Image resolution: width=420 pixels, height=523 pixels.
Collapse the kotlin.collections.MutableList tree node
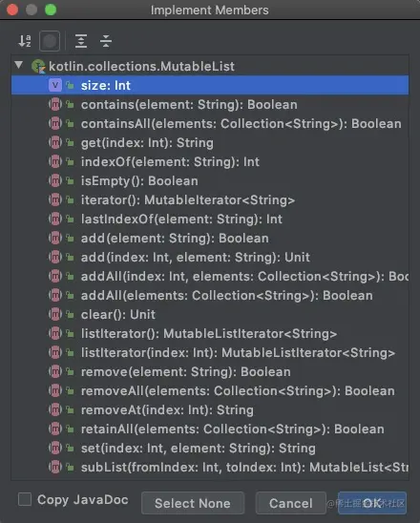tap(19, 65)
